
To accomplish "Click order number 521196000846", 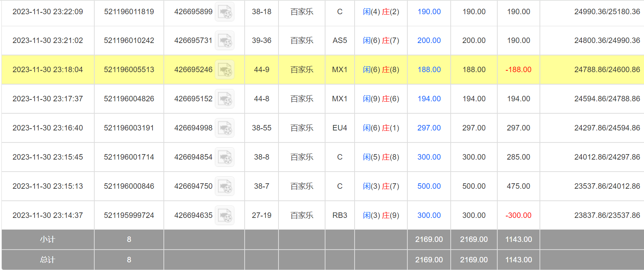I will (x=129, y=186).
